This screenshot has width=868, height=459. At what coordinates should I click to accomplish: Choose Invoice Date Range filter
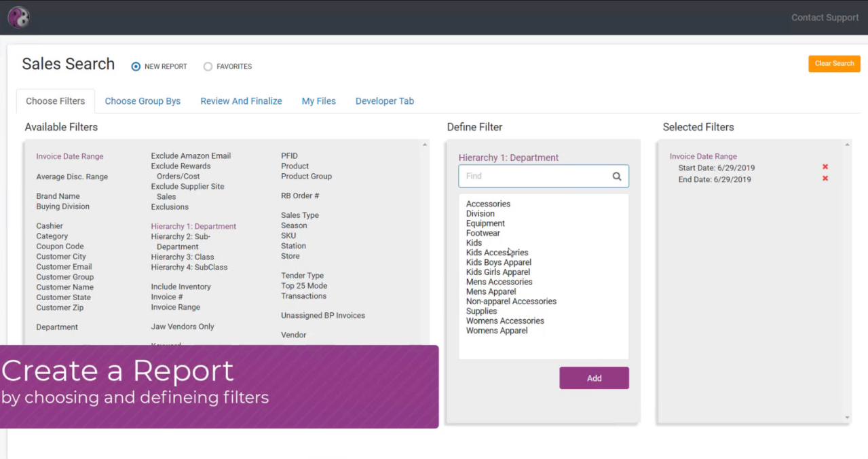coord(70,156)
